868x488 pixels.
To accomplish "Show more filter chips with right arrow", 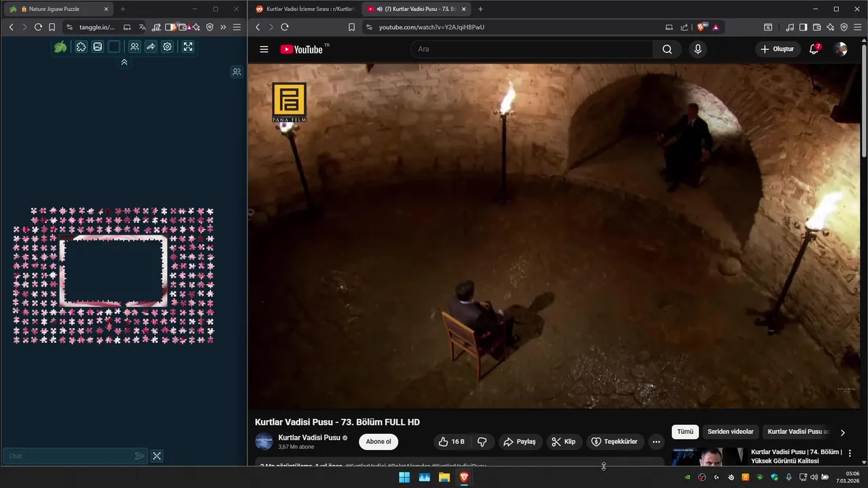I will pyautogui.click(x=843, y=432).
